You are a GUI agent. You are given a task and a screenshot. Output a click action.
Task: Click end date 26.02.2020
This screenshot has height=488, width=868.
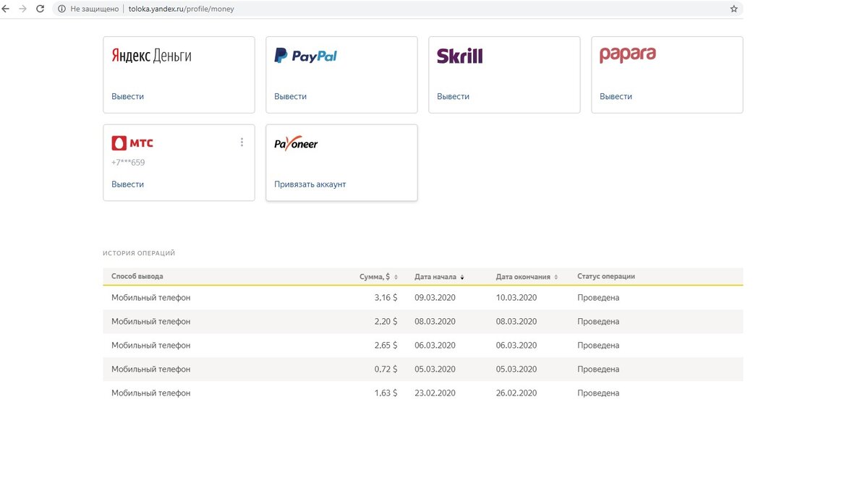[x=516, y=393]
